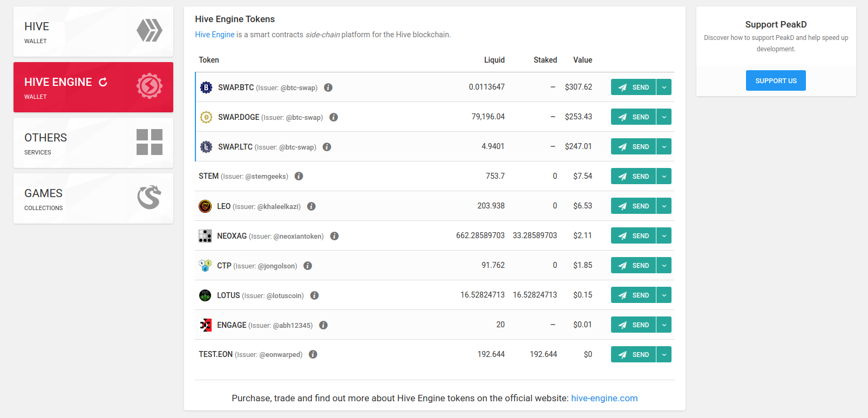Send STEM tokens

[633, 176]
